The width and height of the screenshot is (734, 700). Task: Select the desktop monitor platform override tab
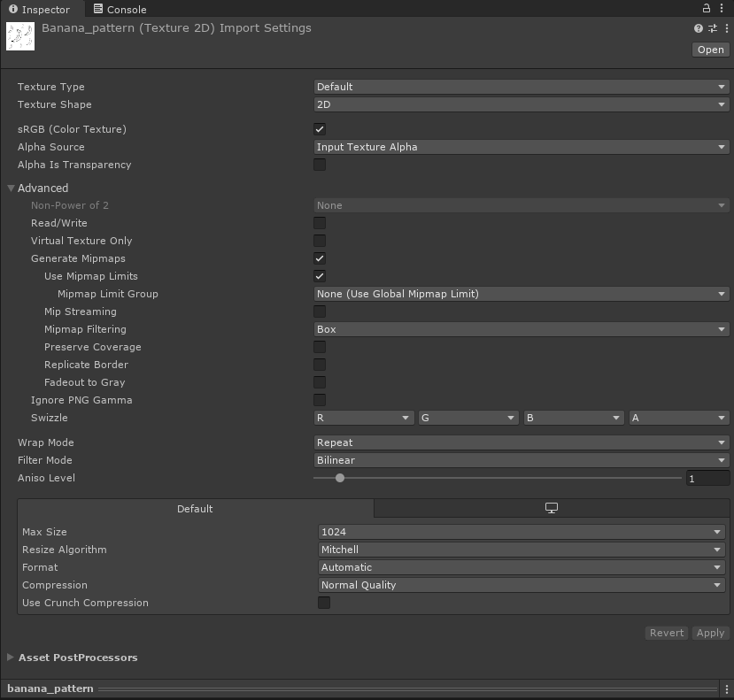coord(551,509)
